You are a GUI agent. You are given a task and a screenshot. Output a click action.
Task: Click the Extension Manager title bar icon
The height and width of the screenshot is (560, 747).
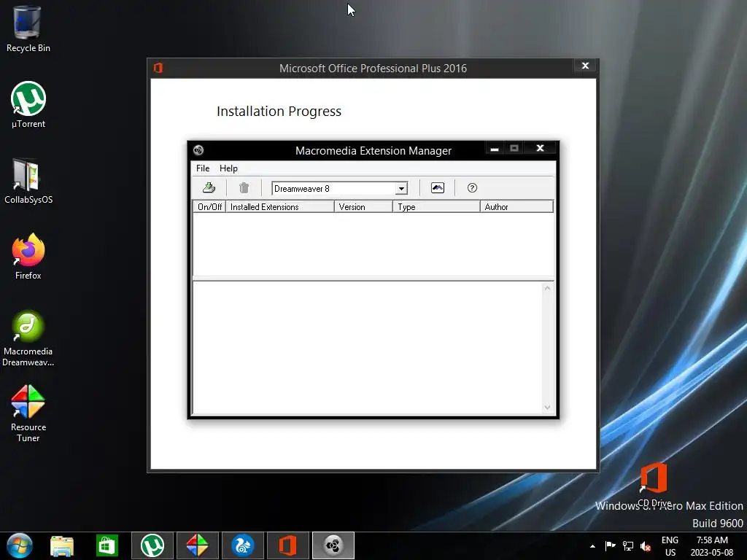[198, 150]
